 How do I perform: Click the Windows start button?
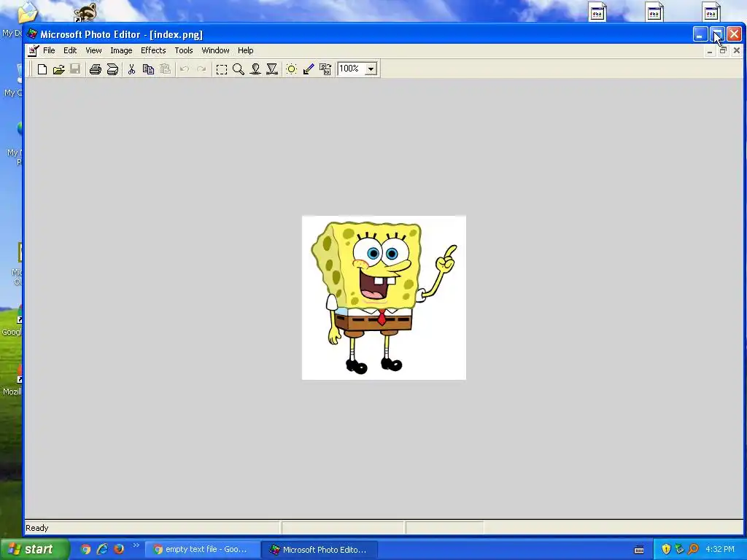point(35,549)
